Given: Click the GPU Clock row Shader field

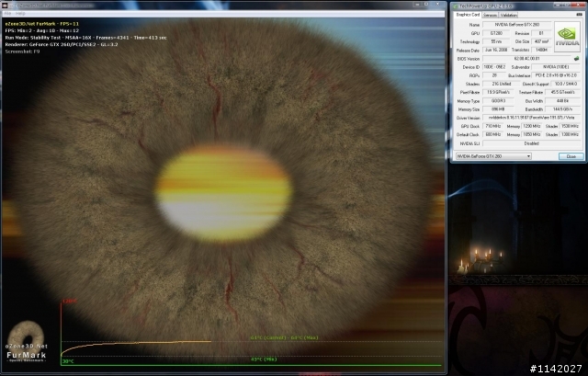Looking at the screenshot, I should pyautogui.click(x=570, y=126).
